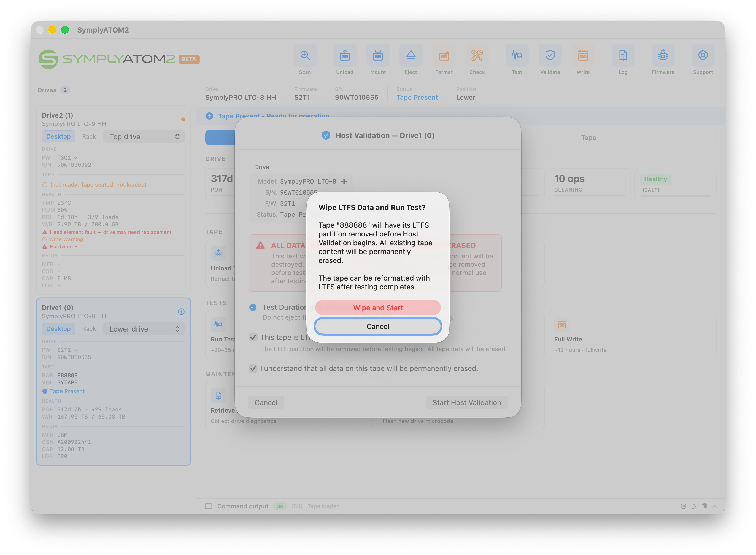Click 'Head element fault' warning text
This screenshot has width=756, height=555.
coord(110,232)
